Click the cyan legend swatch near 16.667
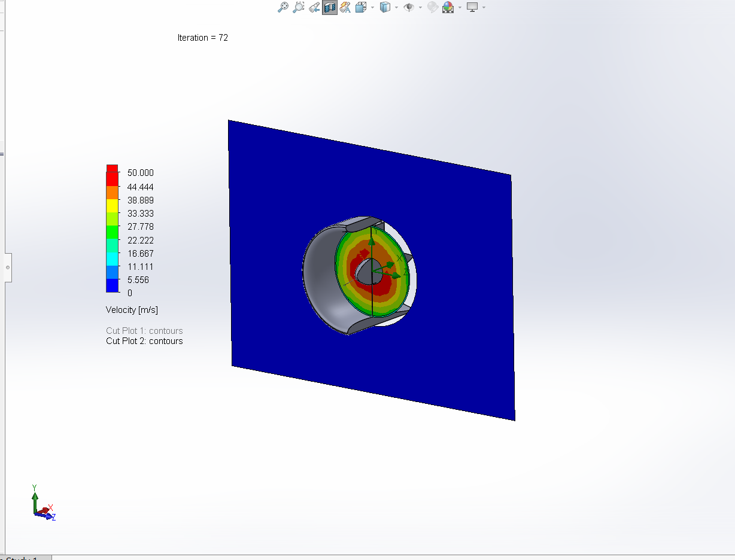Screen dimensions: 735x560 tap(112, 259)
